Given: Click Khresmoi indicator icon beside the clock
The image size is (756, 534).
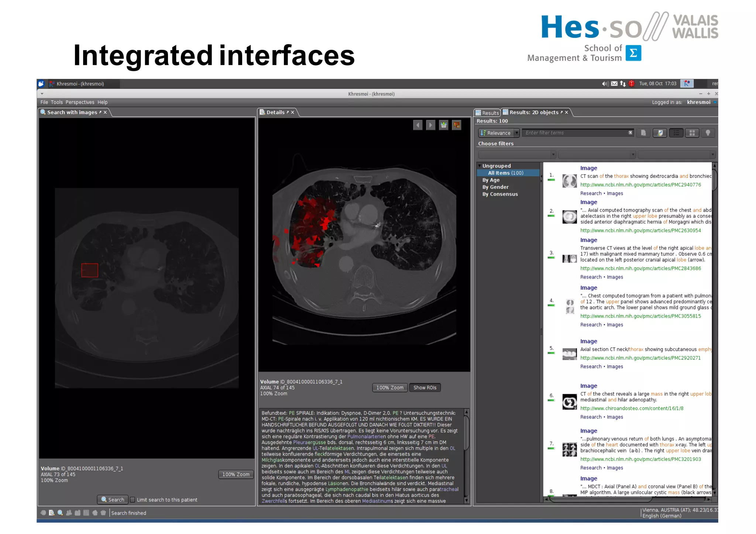Looking at the screenshot, I should 687,84.
